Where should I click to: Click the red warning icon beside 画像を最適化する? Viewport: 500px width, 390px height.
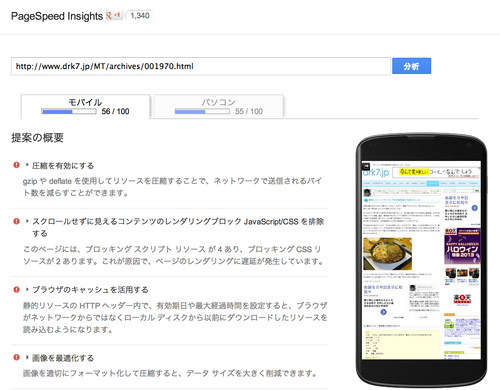coord(16,357)
